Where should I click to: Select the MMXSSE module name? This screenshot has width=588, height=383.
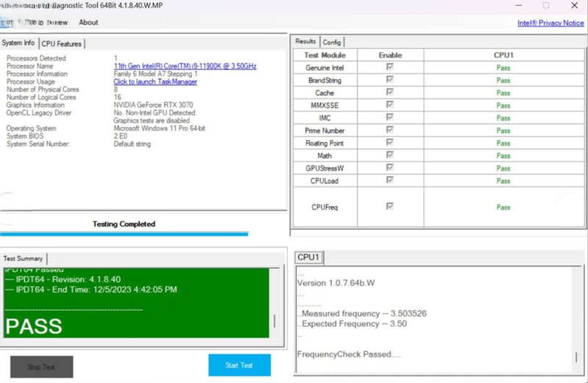tap(325, 105)
